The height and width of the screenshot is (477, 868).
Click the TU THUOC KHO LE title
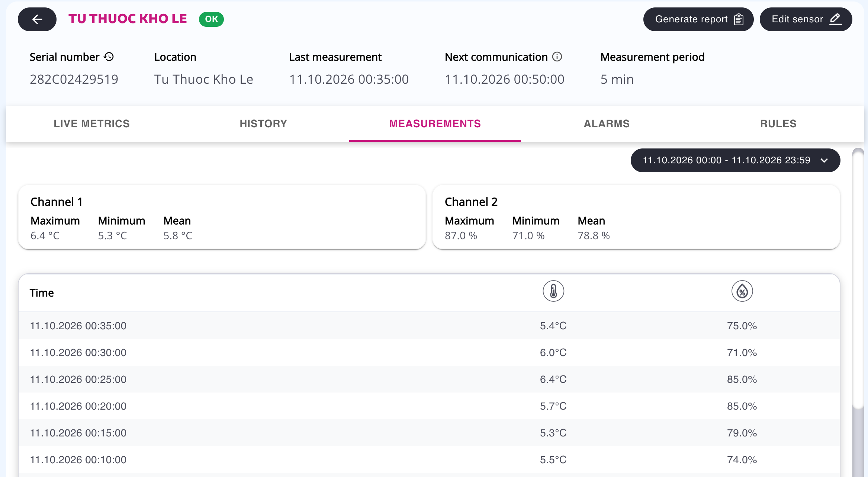click(x=128, y=19)
